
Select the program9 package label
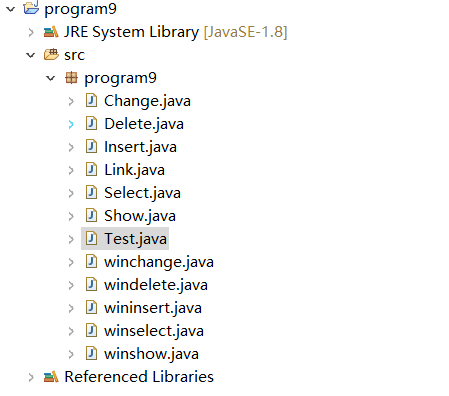[x=120, y=78]
